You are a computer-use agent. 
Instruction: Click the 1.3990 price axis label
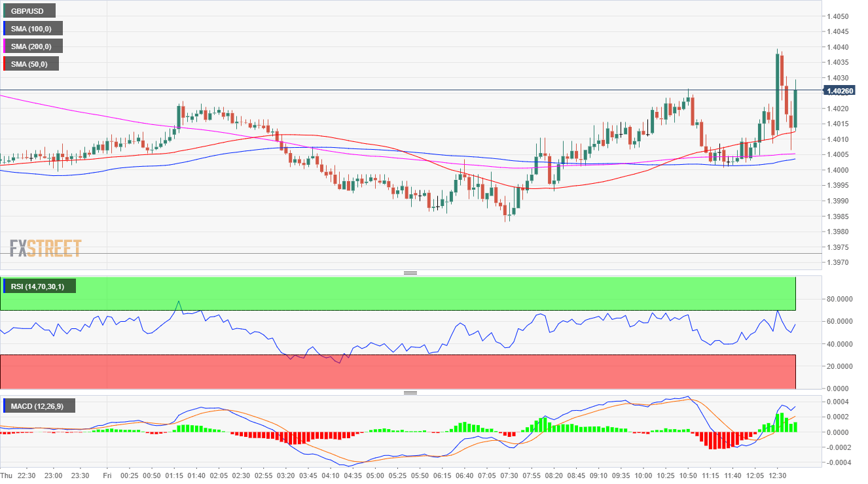[x=838, y=201]
